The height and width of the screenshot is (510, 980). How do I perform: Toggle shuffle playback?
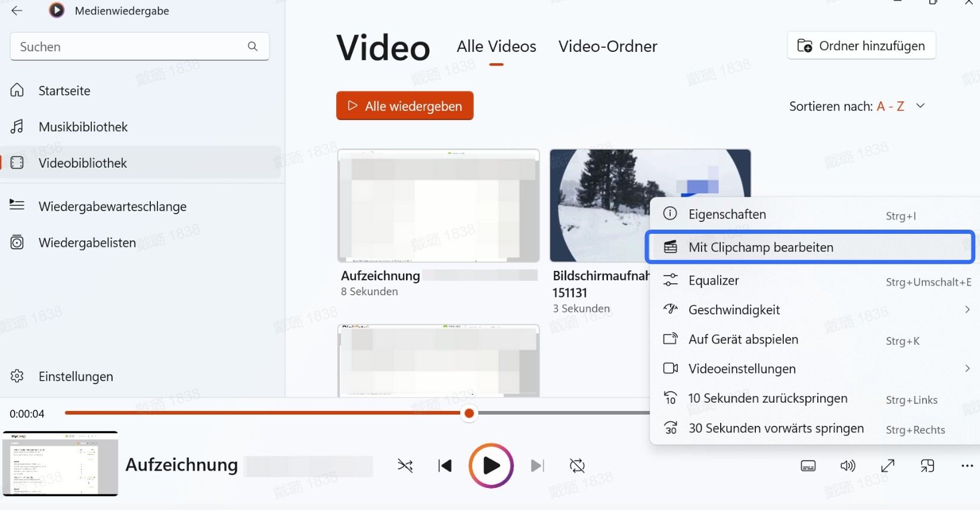[x=405, y=466]
